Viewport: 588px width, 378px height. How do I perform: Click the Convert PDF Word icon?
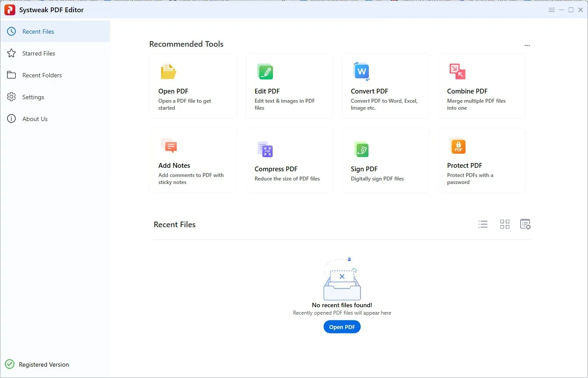pyautogui.click(x=361, y=71)
